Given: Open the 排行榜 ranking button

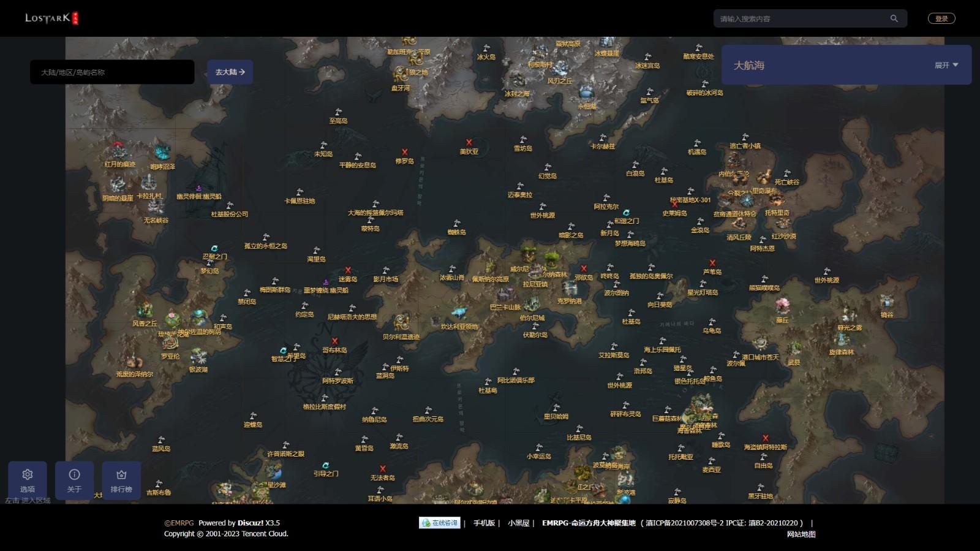Looking at the screenshot, I should [121, 481].
